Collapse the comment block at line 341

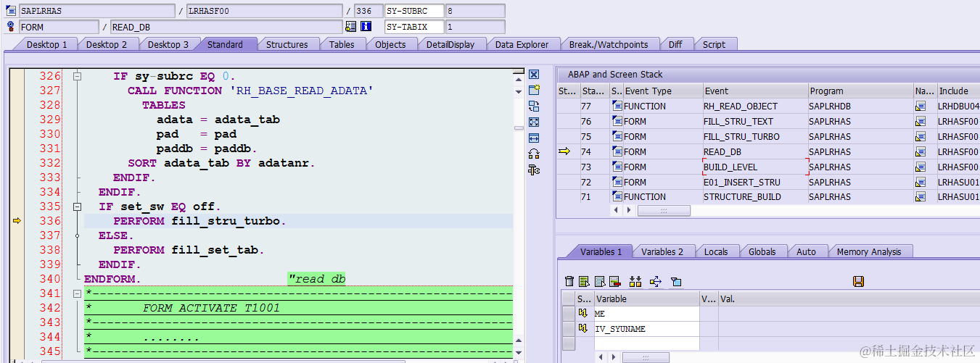point(78,293)
